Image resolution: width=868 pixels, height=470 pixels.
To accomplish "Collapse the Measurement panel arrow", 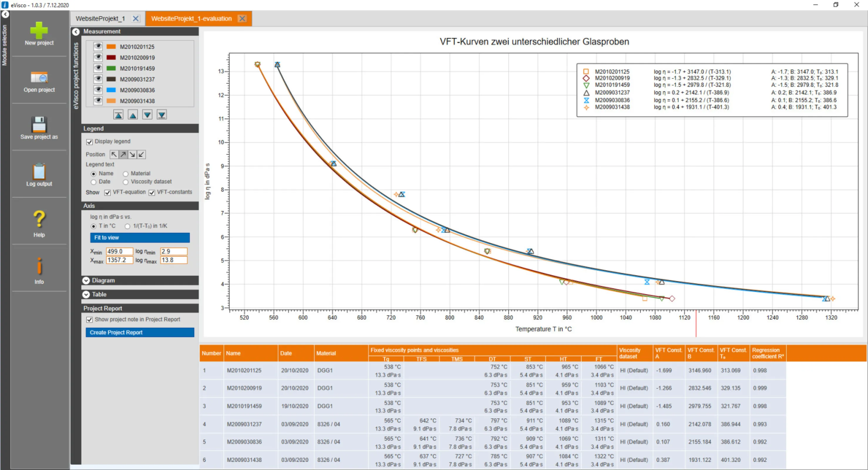I will [x=76, y=31].
